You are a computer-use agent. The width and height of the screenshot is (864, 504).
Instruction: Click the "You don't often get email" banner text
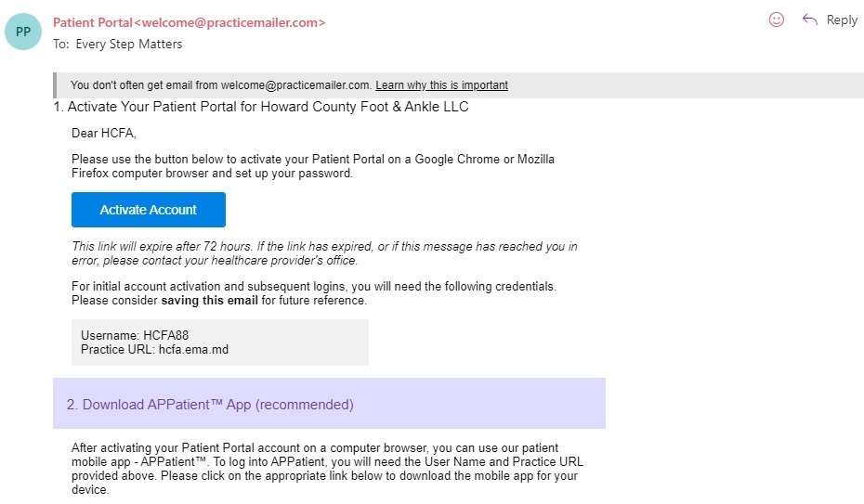pos(221,85)
